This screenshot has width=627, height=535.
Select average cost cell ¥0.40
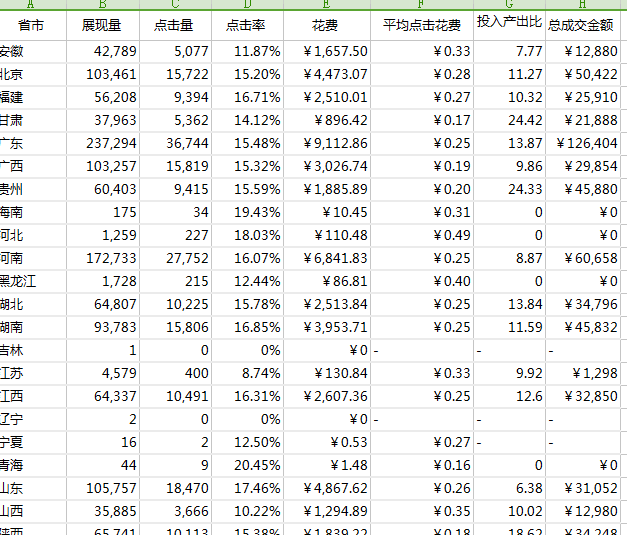tap(422, 281)
